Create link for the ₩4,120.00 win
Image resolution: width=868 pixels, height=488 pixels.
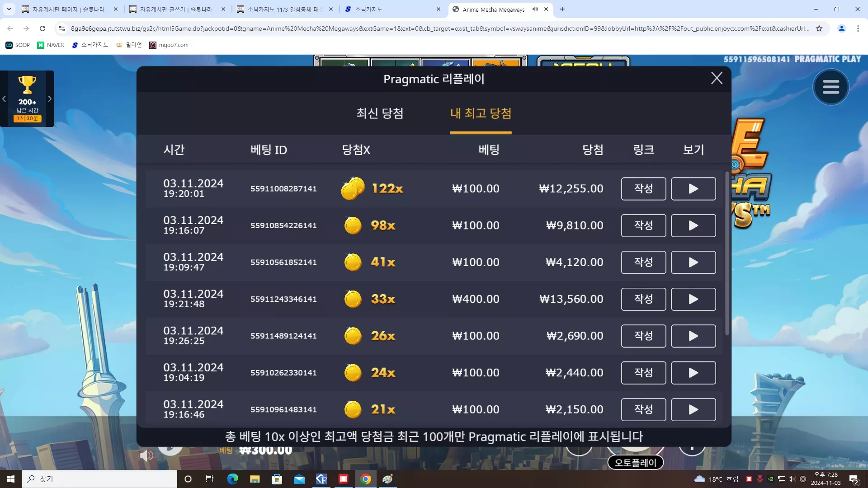(x=643, y=262)
